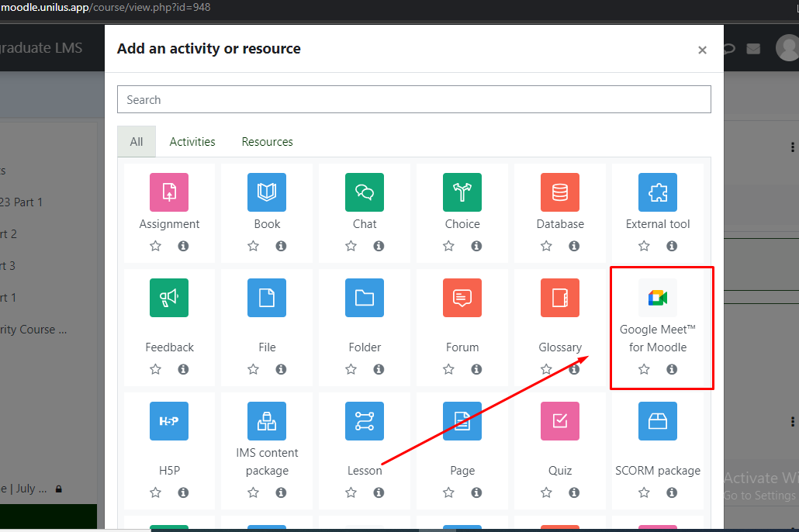Screen dimensions: 799x532
Task: Open messages envelope icon in header
Action: [753, 48]
